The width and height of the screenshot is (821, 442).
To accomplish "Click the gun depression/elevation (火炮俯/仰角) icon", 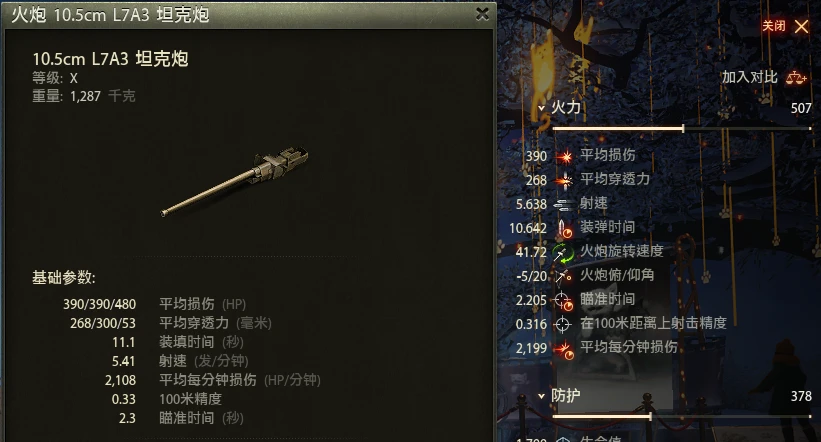I will point(563,276).
